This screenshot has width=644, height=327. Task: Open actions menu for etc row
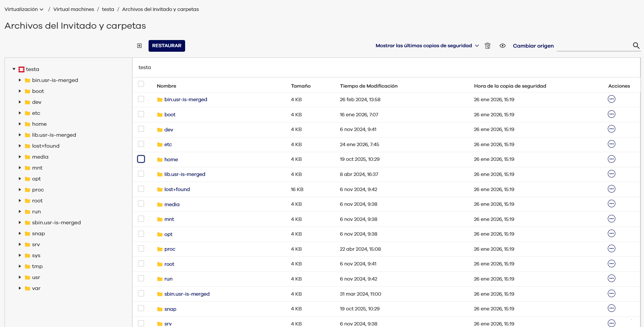[612, 144]
